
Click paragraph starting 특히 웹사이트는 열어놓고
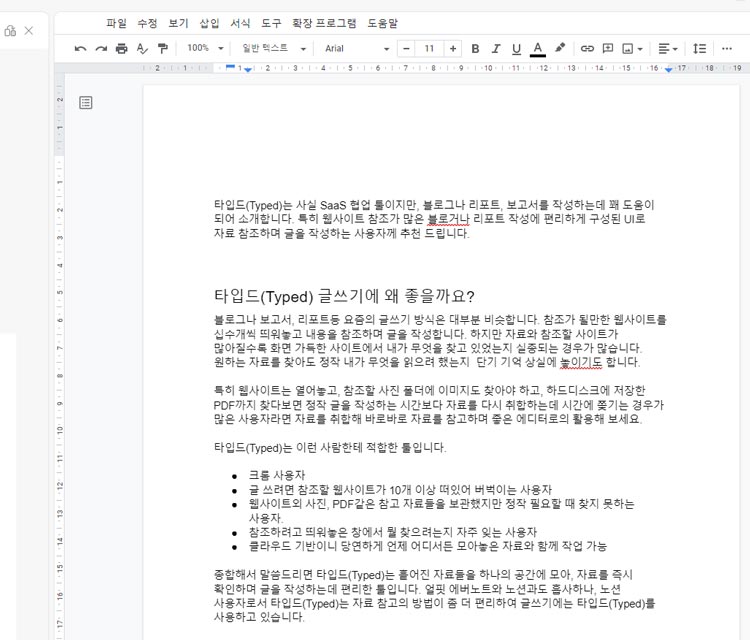pyautogui.click(x=439, y=405)
